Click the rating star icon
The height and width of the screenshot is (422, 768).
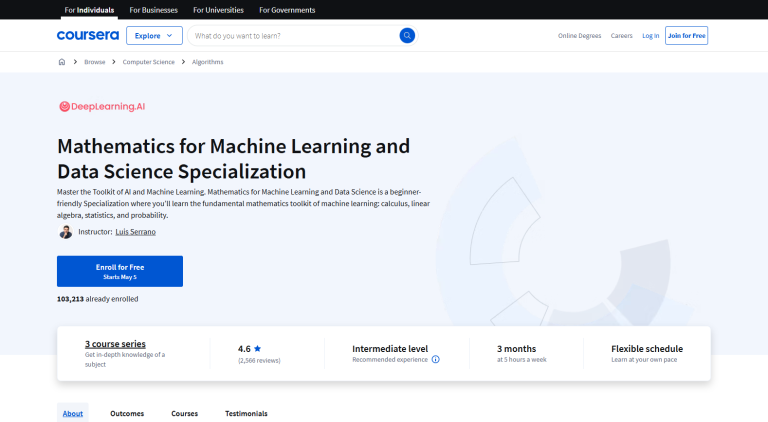[x=258, y=349]
